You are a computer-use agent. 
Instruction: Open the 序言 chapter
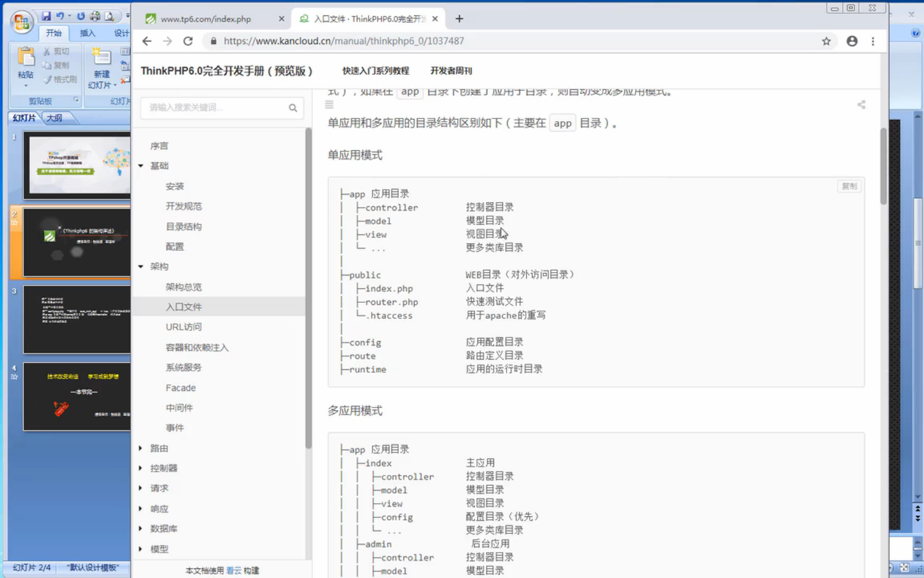point(159,146)
